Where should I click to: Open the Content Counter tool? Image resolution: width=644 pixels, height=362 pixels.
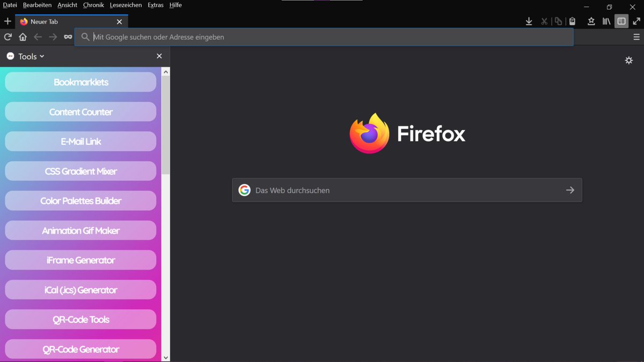[x=80, y=112]
